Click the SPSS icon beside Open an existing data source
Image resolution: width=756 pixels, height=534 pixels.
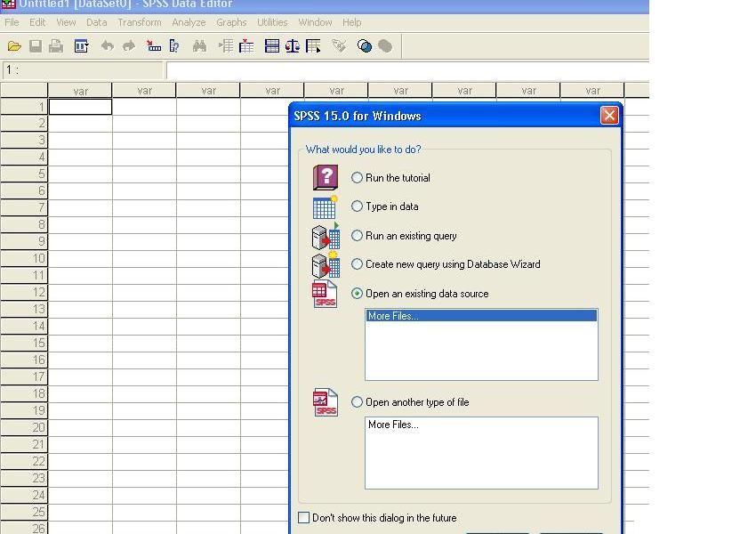pyautogui.click(x=325, y=294)
